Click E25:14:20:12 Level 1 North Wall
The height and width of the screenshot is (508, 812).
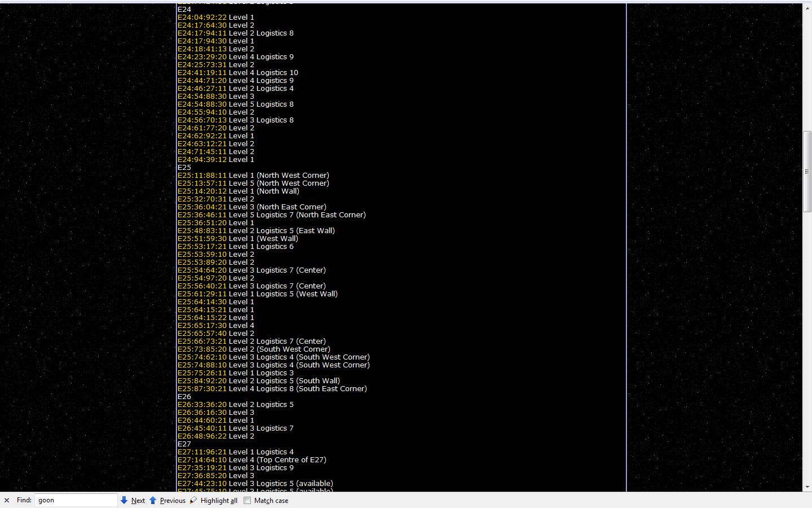point(239,191)
